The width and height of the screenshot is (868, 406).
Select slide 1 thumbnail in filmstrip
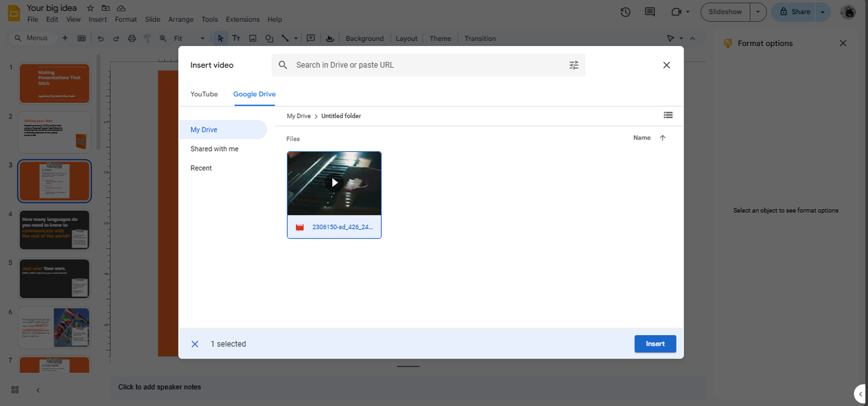click(54, 84)
